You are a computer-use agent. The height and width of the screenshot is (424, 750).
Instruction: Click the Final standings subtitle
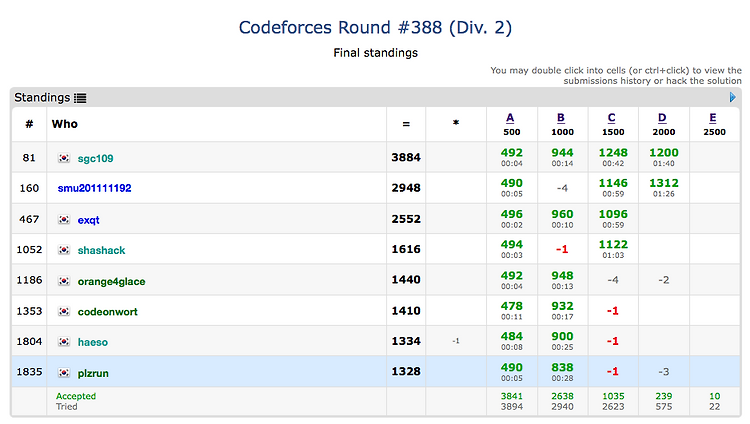[x=375, y=53]
